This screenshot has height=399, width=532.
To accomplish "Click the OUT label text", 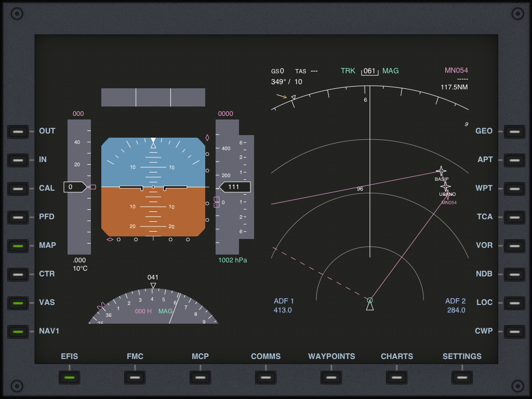I will coord(47,131).
